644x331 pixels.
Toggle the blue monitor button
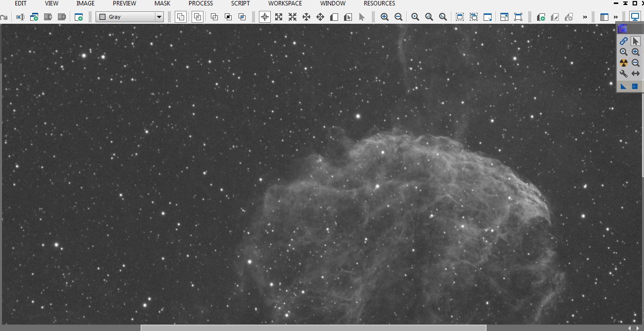coord(635,17)
